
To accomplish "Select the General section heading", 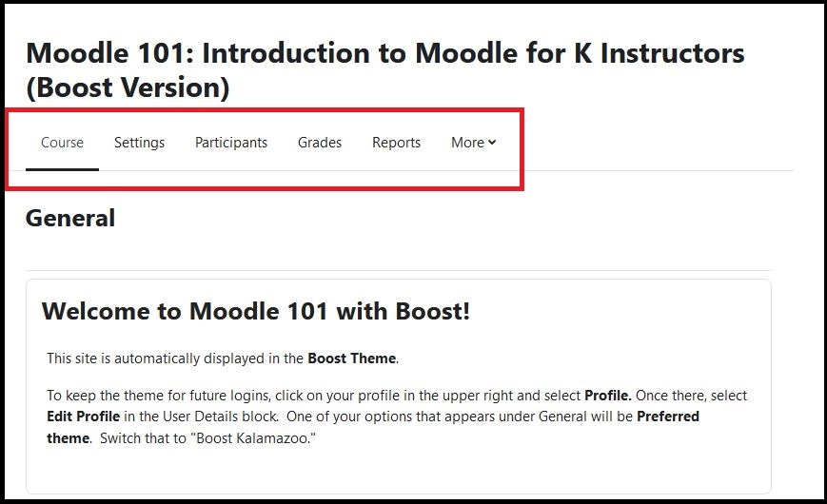I will point(70,218).
